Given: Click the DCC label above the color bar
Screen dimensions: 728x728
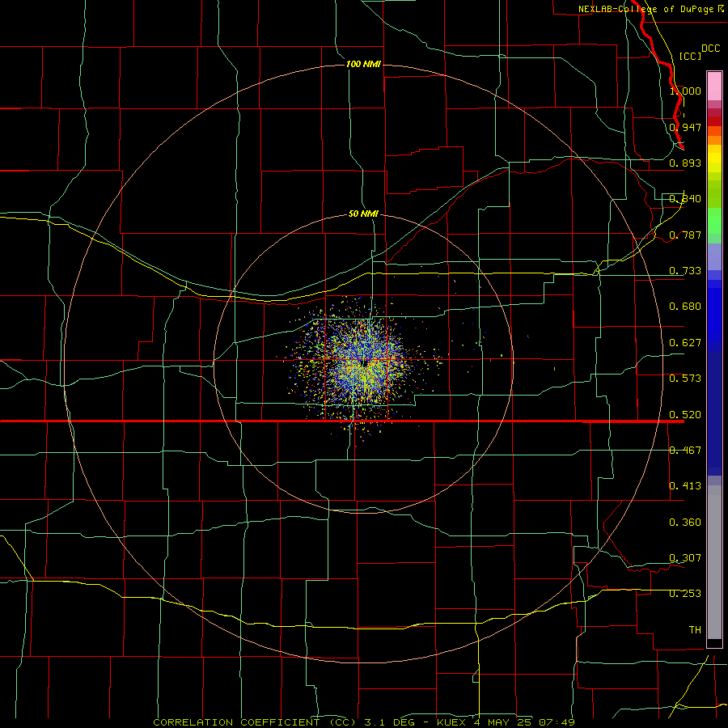Looking at the screenshot, I should [710, 49].
